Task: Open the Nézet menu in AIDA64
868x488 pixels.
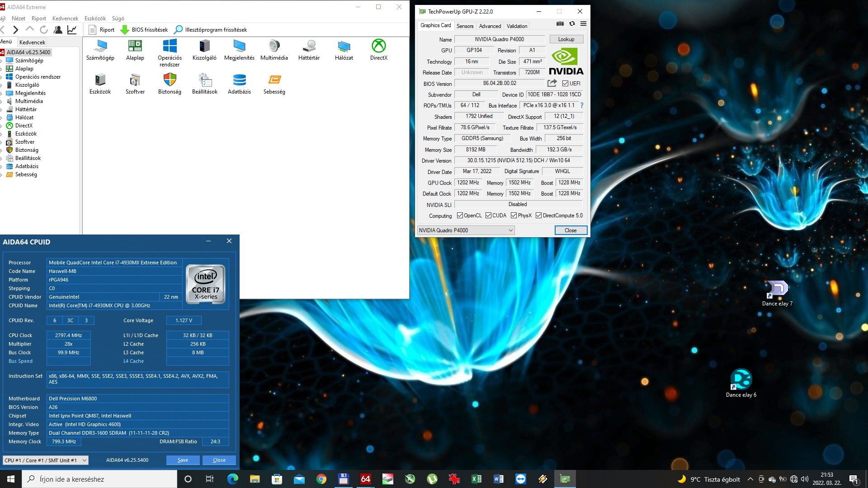Action: click(x=19, y=19)
